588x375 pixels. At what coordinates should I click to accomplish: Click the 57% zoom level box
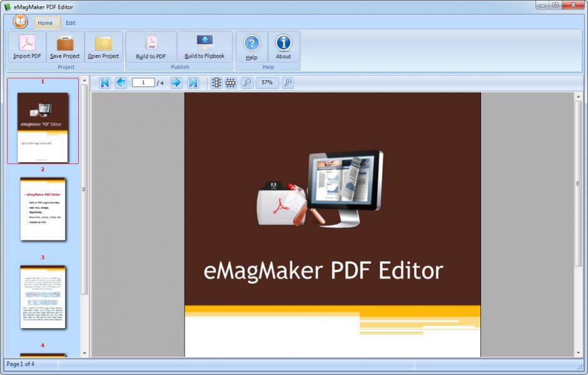267,83
